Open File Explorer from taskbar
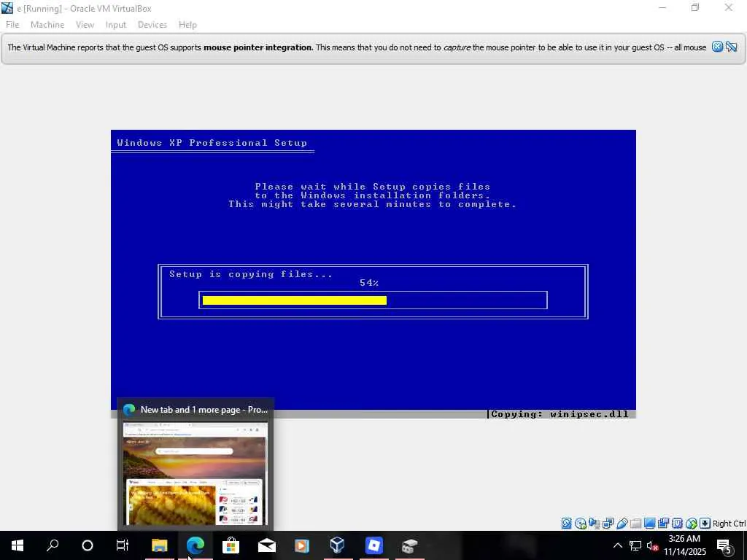The image size is (747, 560). click(x=159, y=545)
